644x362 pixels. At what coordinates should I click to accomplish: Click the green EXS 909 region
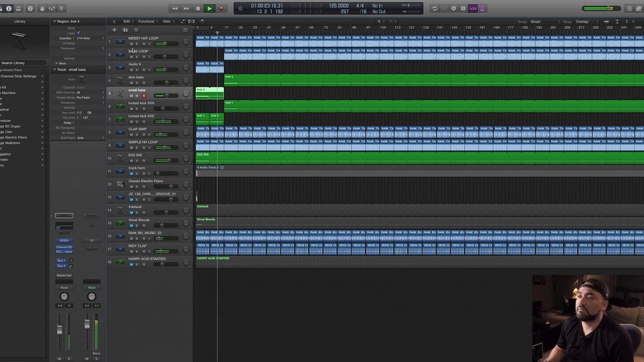419,158
